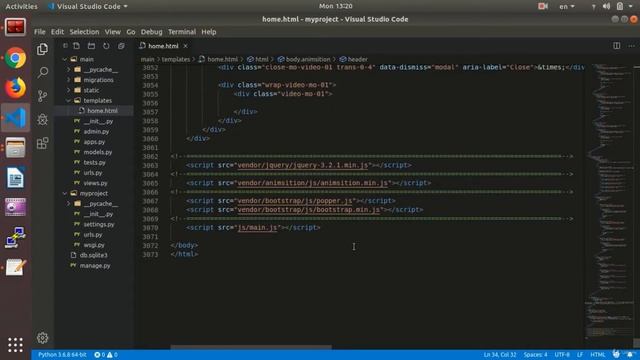Expand the __pycache__ folder under main
The height and width of the screenshot is (360, 640).
tap(69, 70)
